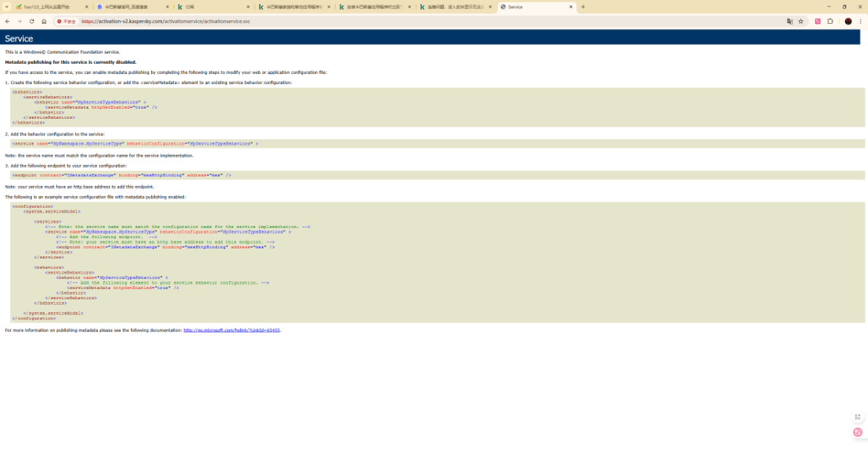Screen dimensions: 868x475
Task: Open the translate page icon in address bar
Action: [790, 22]
